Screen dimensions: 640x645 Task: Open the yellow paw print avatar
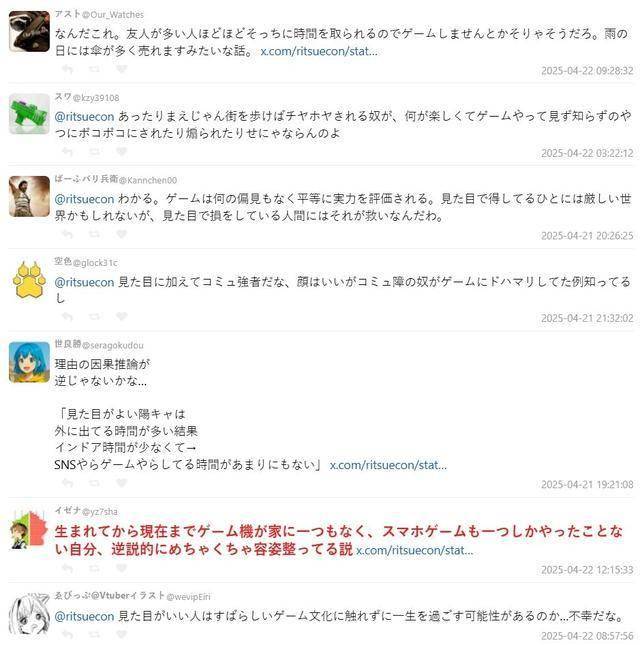(29, 279)
